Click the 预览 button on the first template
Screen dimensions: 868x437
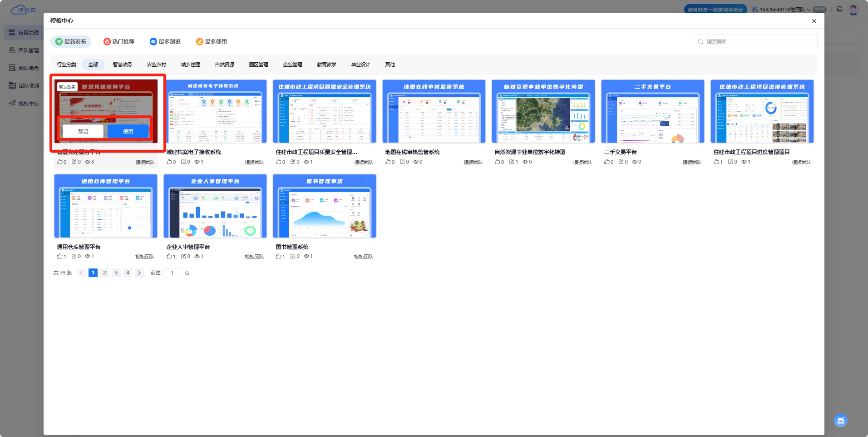click(x=83, y=131)
